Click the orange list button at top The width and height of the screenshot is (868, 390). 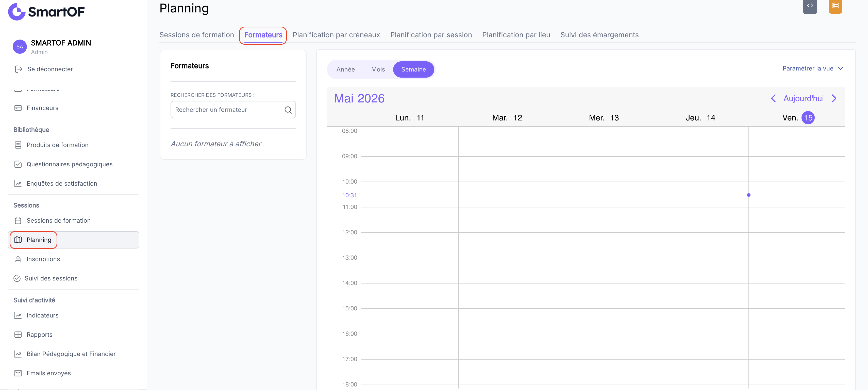pos(835,6)
